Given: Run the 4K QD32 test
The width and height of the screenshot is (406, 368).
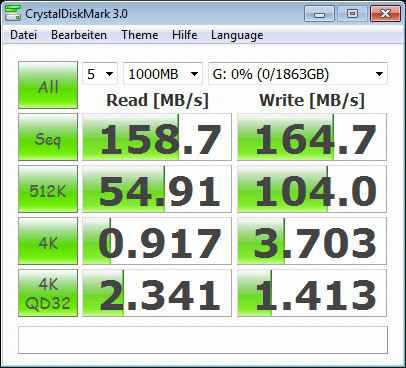Looking at the screenshot, I should tap(48, 293).
